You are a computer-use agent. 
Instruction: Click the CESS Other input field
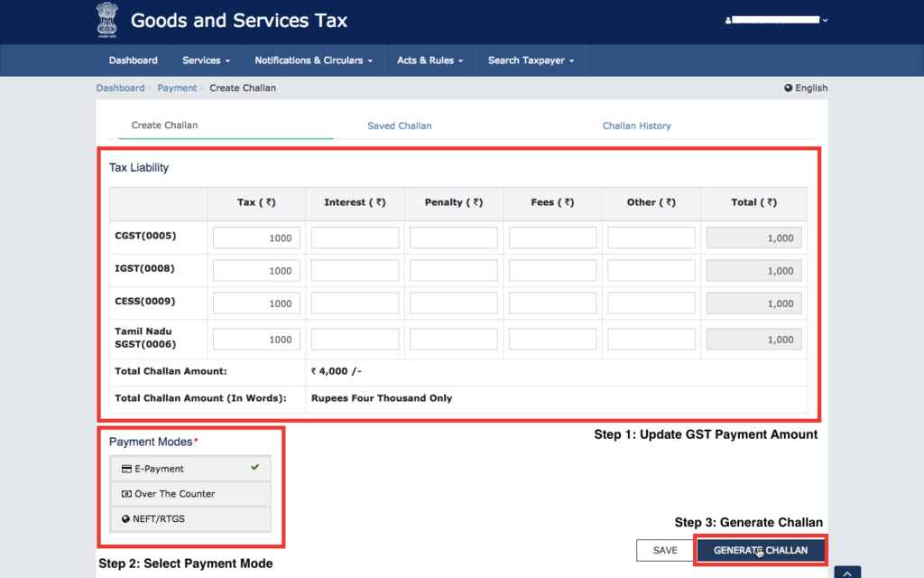651,303
